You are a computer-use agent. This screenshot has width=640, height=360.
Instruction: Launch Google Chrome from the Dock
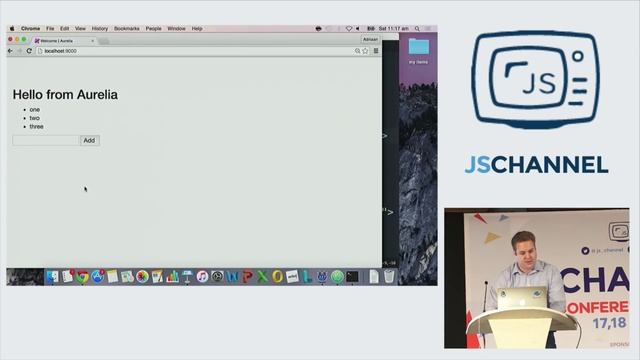(82, 277)
